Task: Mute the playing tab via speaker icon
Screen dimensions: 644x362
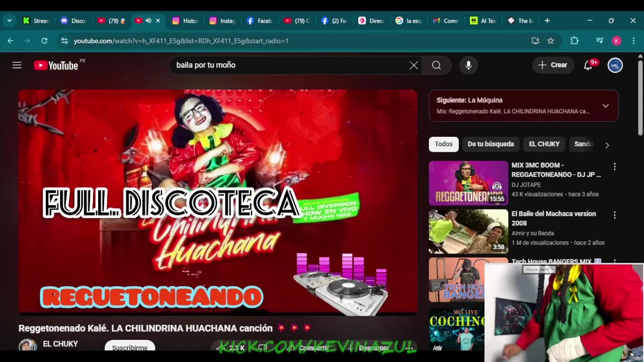Action: pos(148,21)
